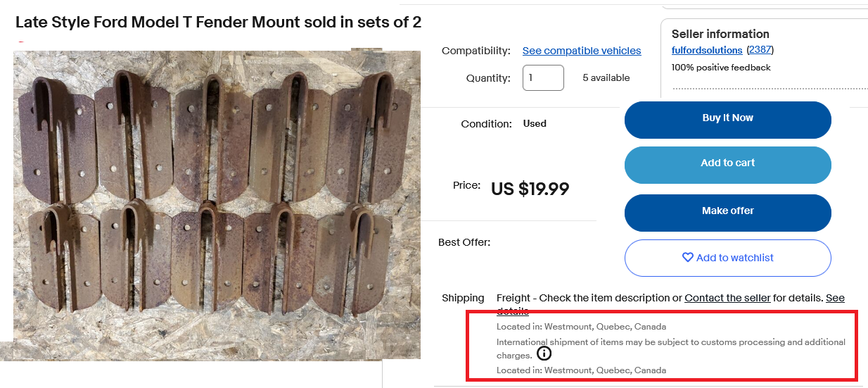Click the Used condition value
Screen dimensions: 868x388
535,124
